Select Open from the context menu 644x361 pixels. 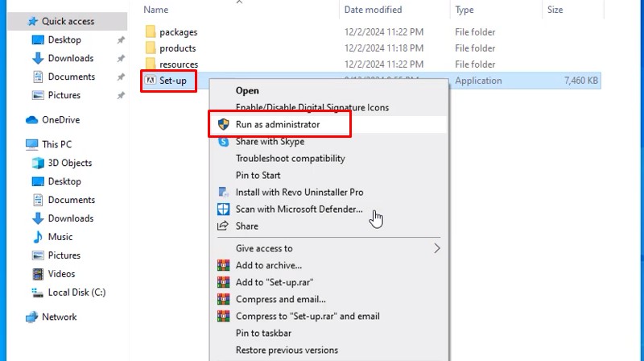(x=247, y=90)
